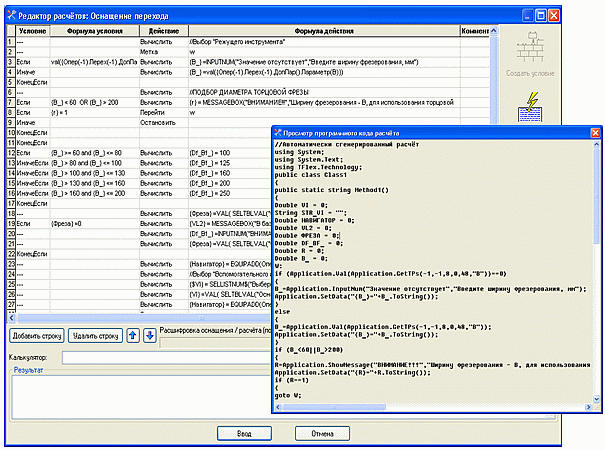Click the table's left horizontal scroll arrow
This screenshot has width=605, height=450.
12,318
